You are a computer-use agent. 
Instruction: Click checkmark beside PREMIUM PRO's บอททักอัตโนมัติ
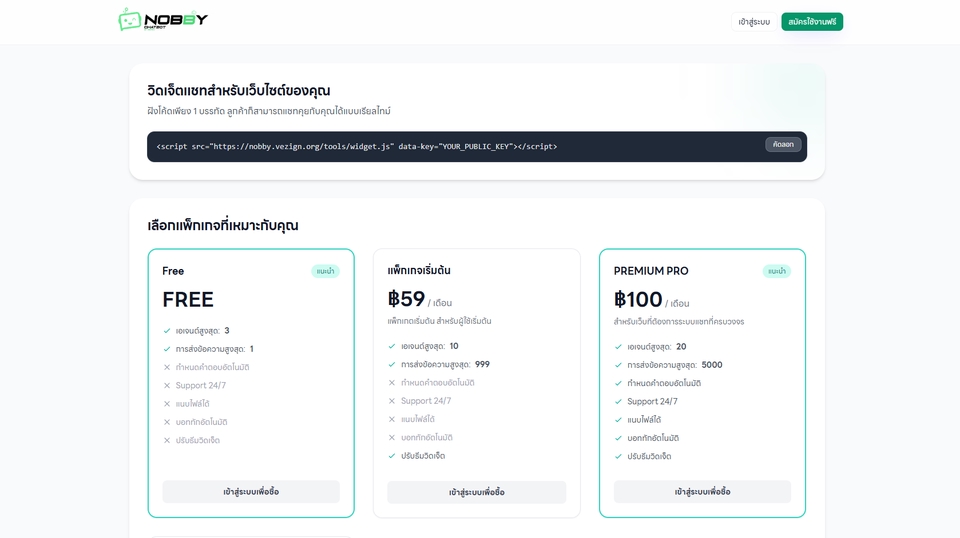coord(618,438)
